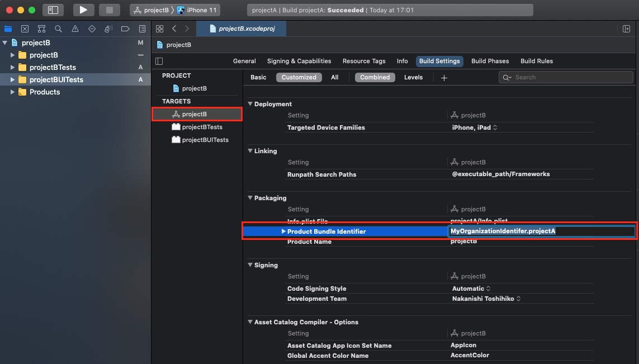
Task: Go back with the left chevron
Action: coord(174,29)
